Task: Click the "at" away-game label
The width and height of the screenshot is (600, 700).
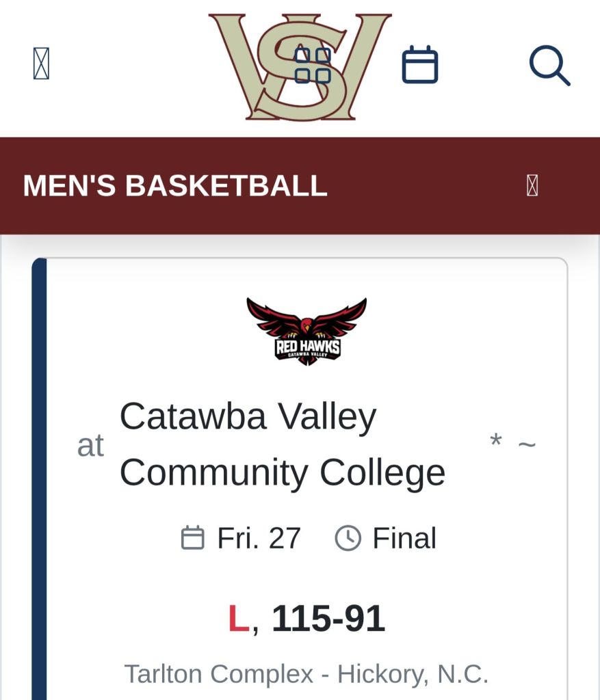Action: click(x=90, y=446)
